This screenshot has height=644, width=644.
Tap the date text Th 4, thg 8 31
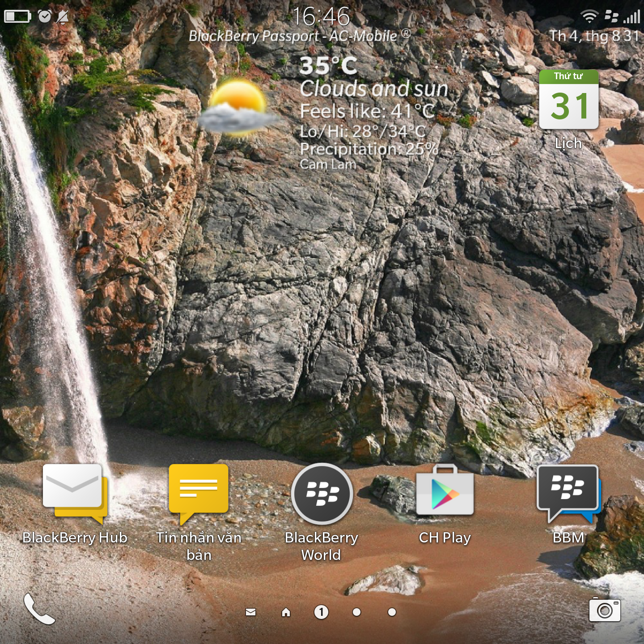click(594, 36)
